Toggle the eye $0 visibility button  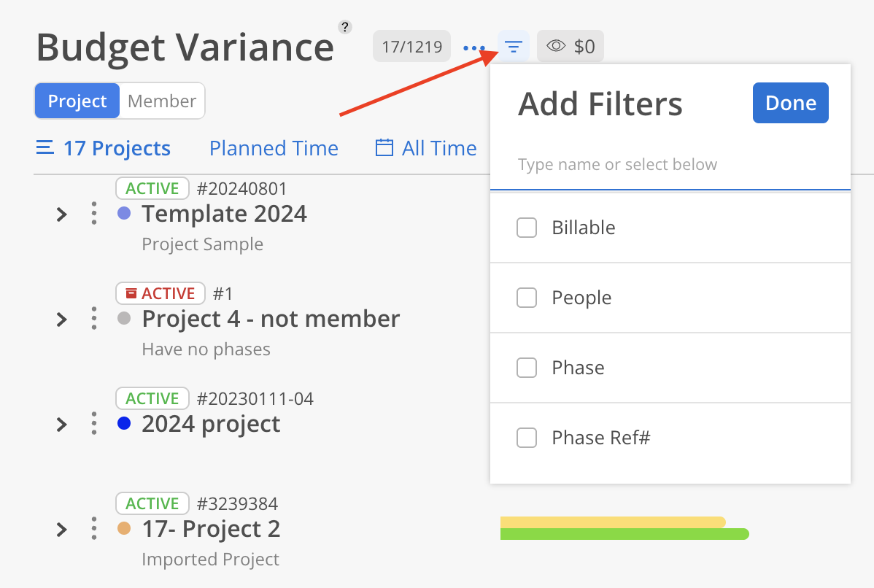tap(571, 47)
